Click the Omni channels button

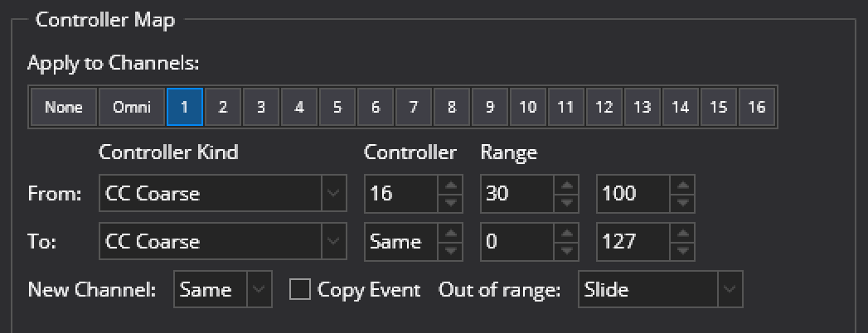[132, 107]
